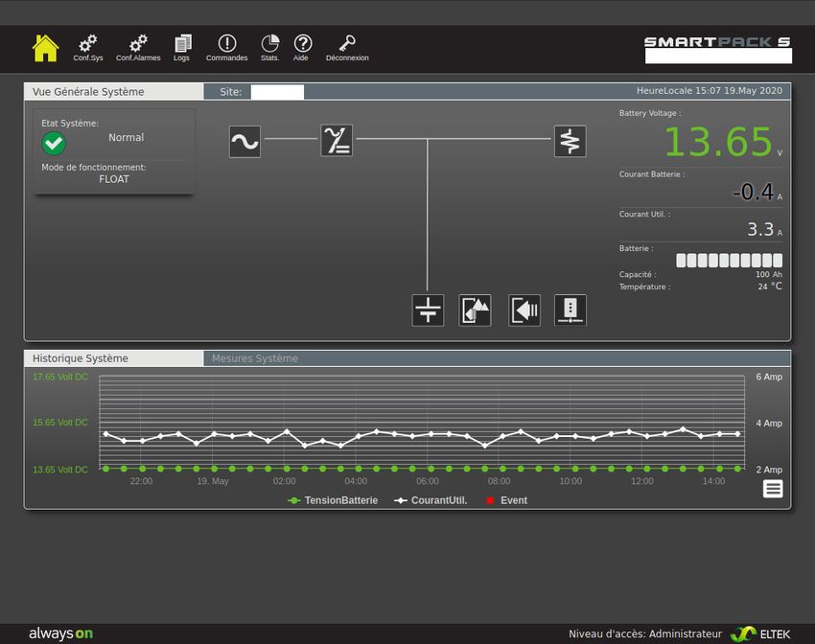The height and width of the screenshot is (644, 815).
Task: Switch to the Mesures Système tab
Action: coord(254,358)
